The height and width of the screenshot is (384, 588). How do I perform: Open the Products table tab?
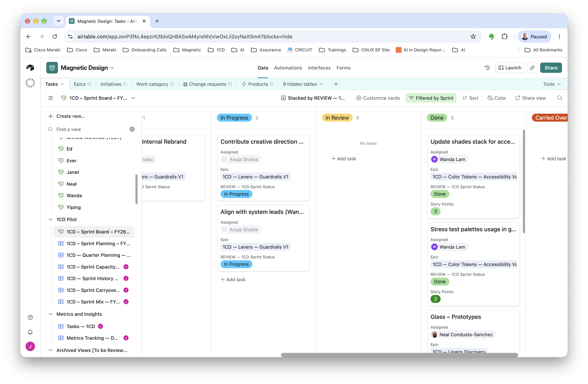[258, 84]
